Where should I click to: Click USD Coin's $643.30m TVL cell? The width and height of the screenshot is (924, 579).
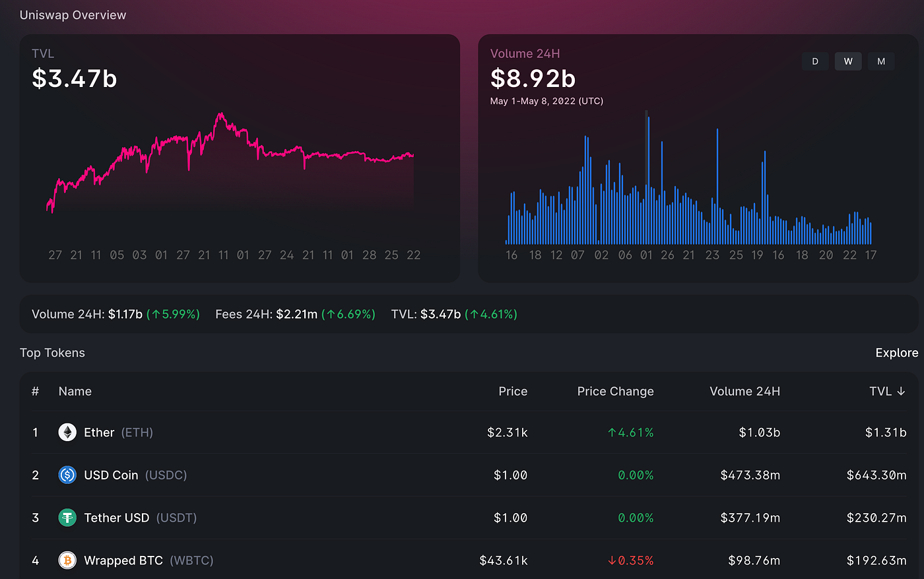(876, 475)
